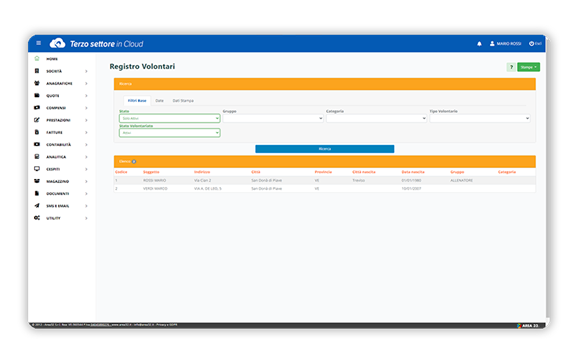Open the Tipo Volontario dropdown
This screenshot has height=362, width=576.
tap(480, 118)
